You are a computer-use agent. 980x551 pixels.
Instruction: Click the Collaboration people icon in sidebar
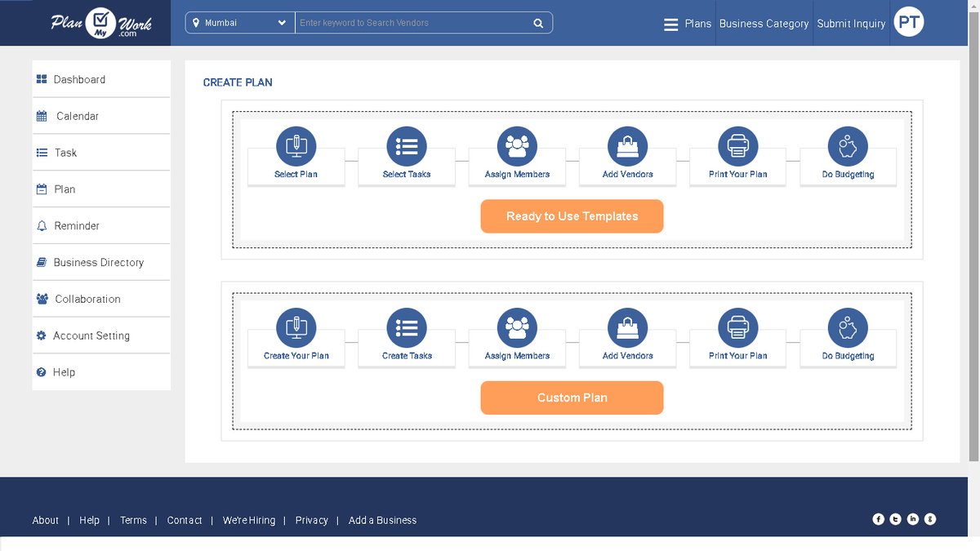coord(42,299)
